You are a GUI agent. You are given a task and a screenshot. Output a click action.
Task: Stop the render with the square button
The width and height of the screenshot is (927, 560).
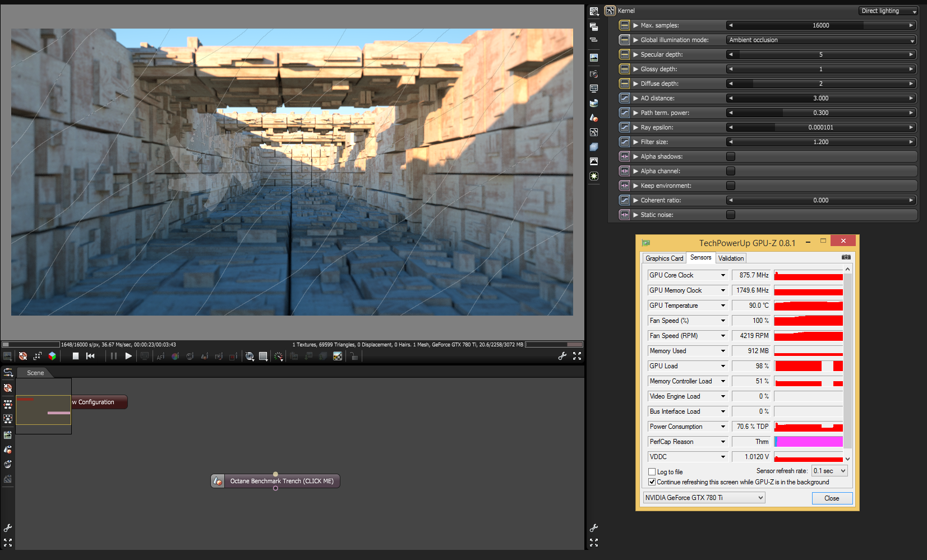tap(76, 356)
